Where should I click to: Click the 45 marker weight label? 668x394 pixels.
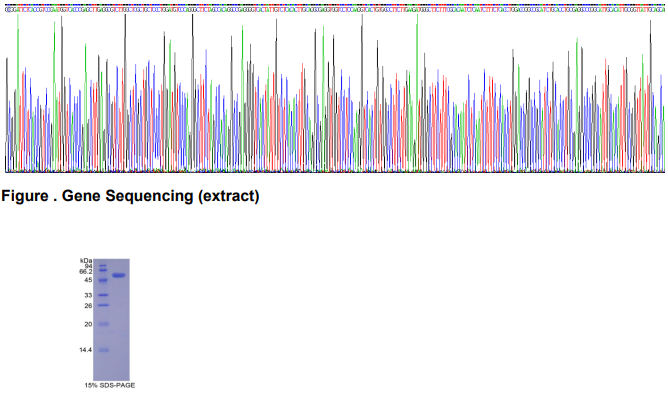88,280
